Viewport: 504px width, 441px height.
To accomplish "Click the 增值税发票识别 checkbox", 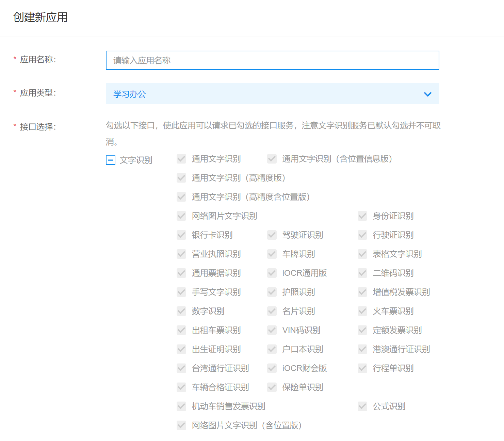I will coord(362,292).
